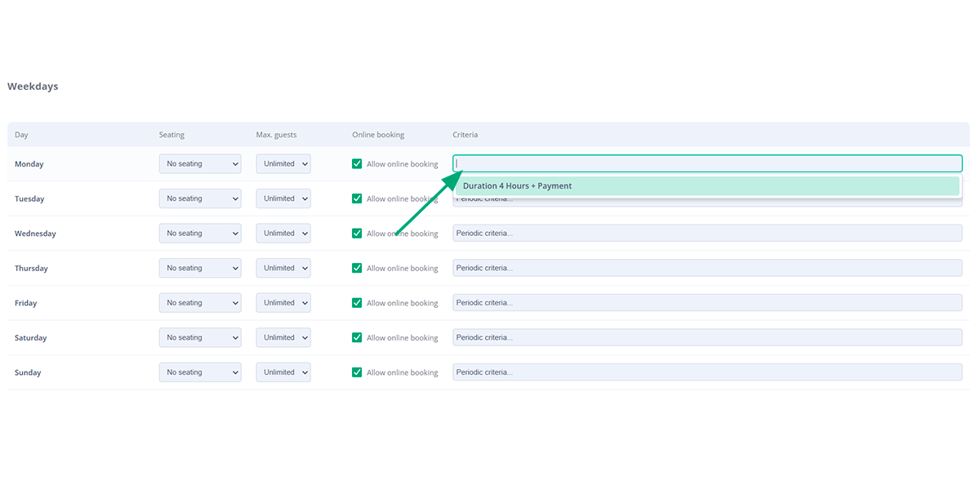Click the Criteria input field for Monday
Screen dimensions: 980x490
click(707, 163)
